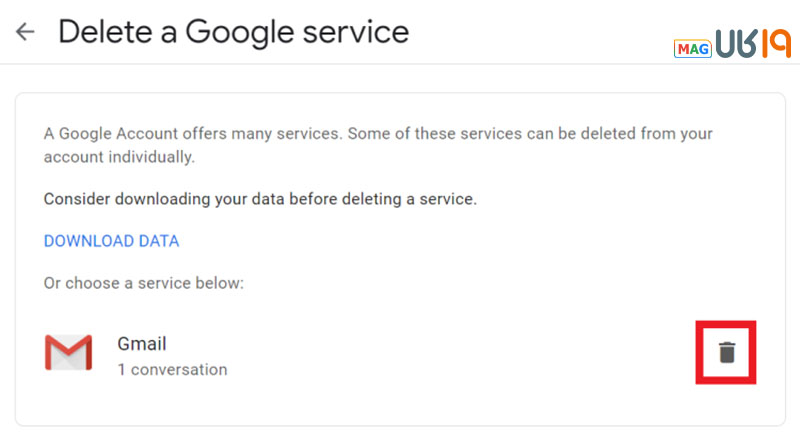This screenshot has height=444, width=800.
Task: Delete Gmail with the trash icon
Action: (x=727, y=353)
